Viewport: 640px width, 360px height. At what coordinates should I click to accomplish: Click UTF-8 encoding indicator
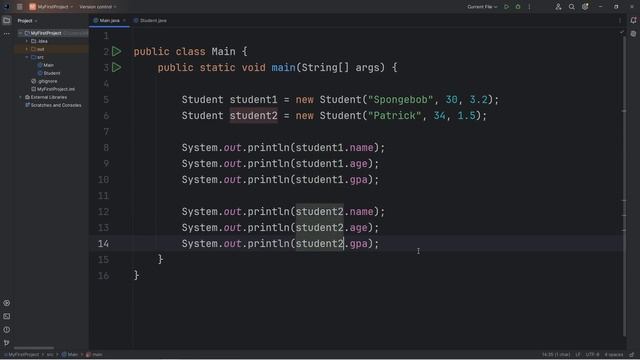(592, 355)
